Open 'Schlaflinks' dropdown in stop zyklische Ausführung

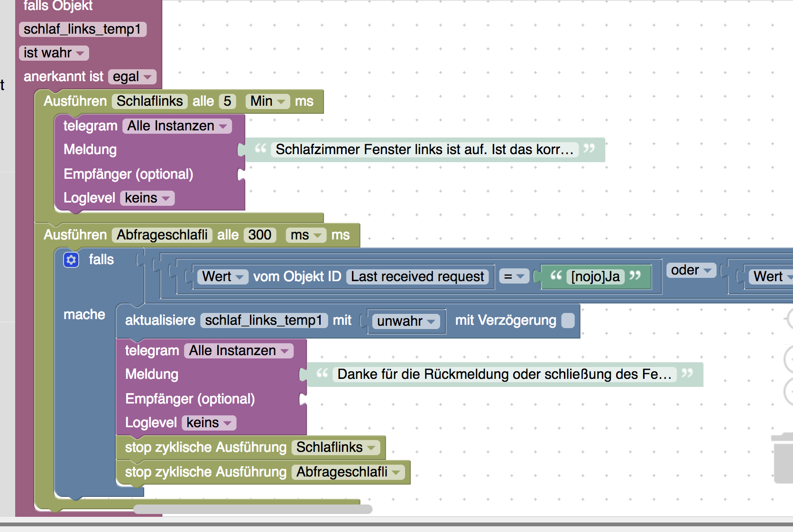click(x=336, y=448)
